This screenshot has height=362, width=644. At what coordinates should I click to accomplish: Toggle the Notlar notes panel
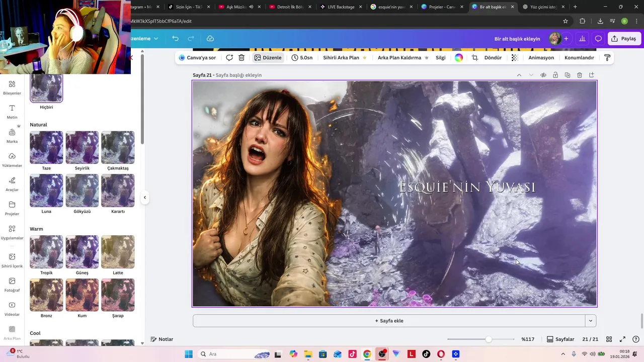coord(162,339)
